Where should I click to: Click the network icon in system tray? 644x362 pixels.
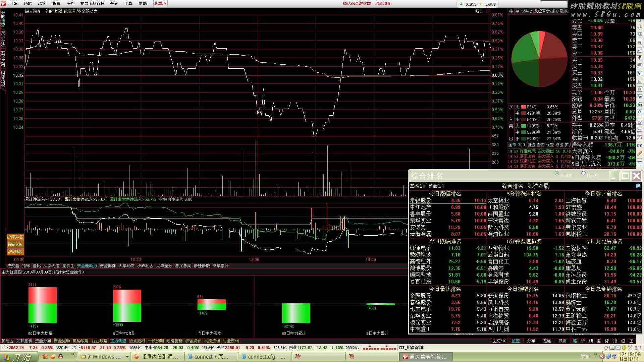click(x=608, y=357)
